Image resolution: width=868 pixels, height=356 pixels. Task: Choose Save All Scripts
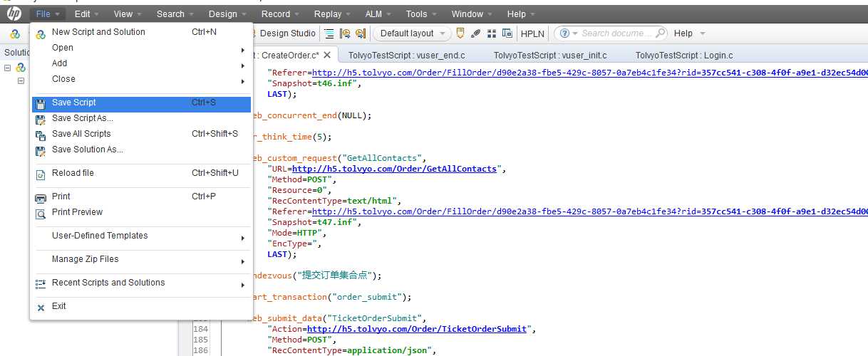click(x=141, y=134)
